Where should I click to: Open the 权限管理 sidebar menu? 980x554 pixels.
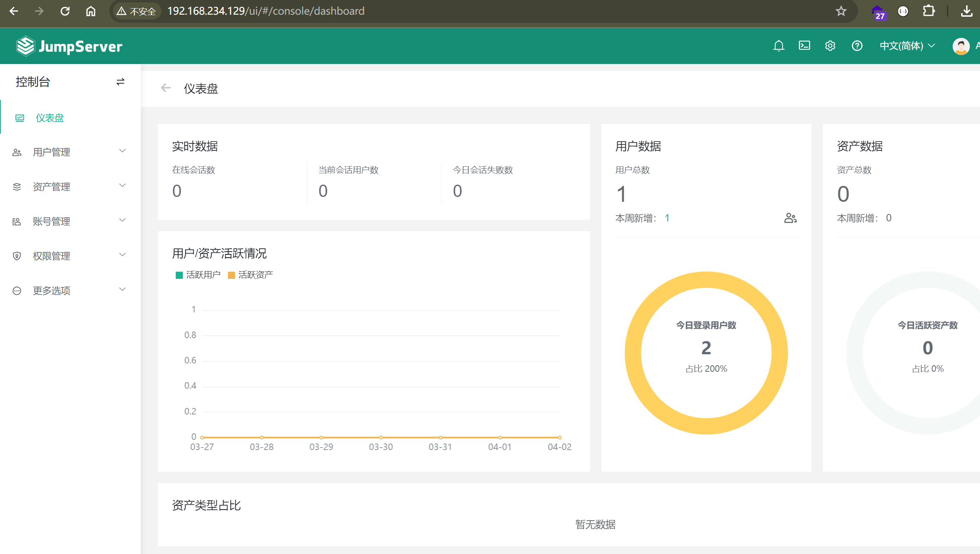coord(70,256)
